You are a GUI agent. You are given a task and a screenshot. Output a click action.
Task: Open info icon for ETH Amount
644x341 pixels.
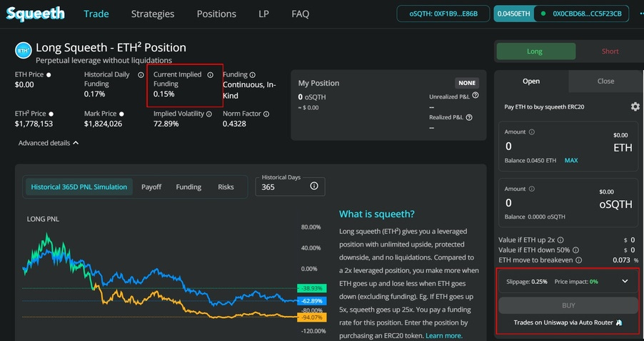click(532, 132)
